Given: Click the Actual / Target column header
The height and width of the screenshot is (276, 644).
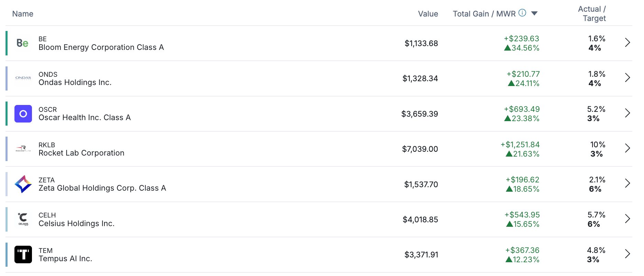Looking at the screenshot, I should 592,14.
